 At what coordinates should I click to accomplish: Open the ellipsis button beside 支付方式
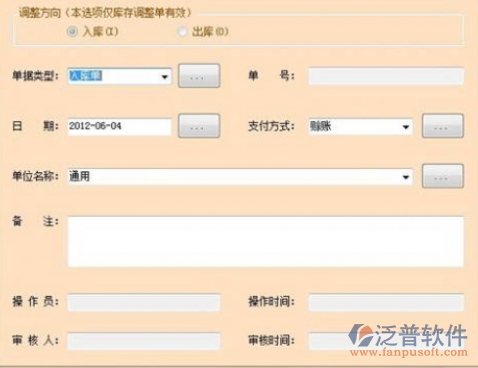coord(443,126)
